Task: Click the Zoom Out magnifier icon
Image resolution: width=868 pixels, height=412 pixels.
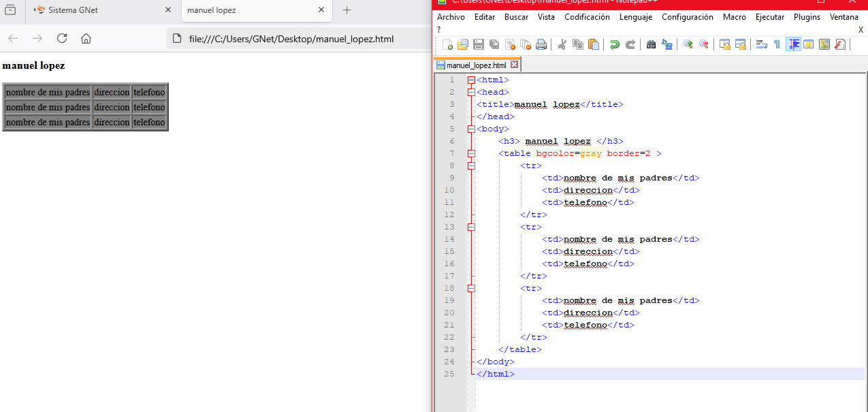Action: point(704,44)
